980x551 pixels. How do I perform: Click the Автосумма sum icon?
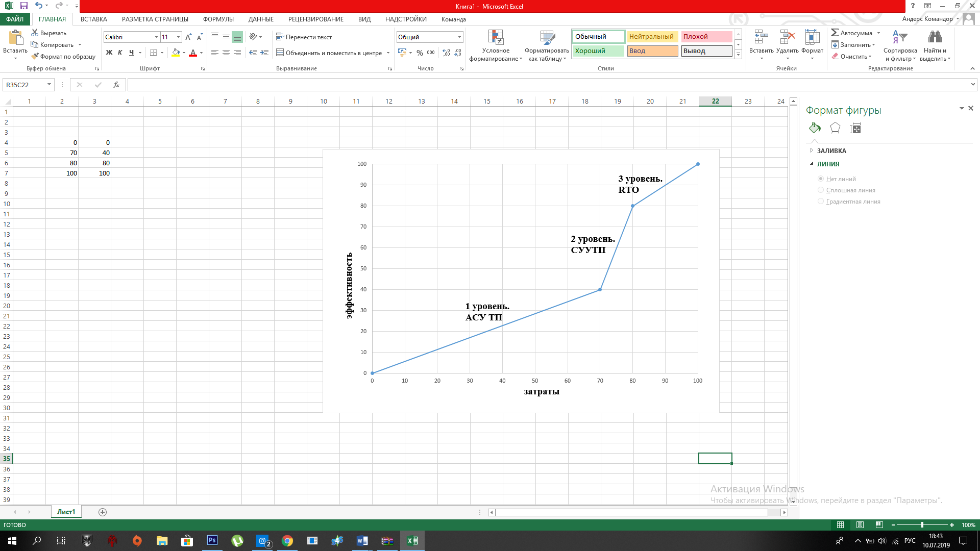(835, 33)
